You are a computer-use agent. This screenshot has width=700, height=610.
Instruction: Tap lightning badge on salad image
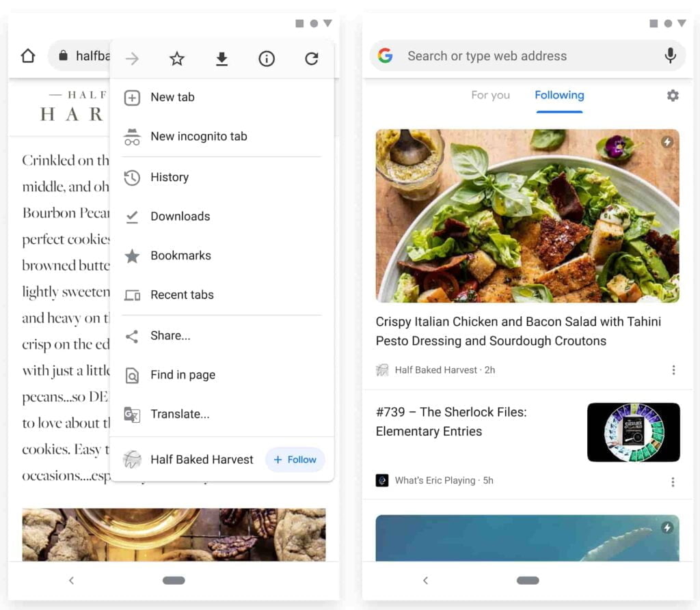(667, 142)
